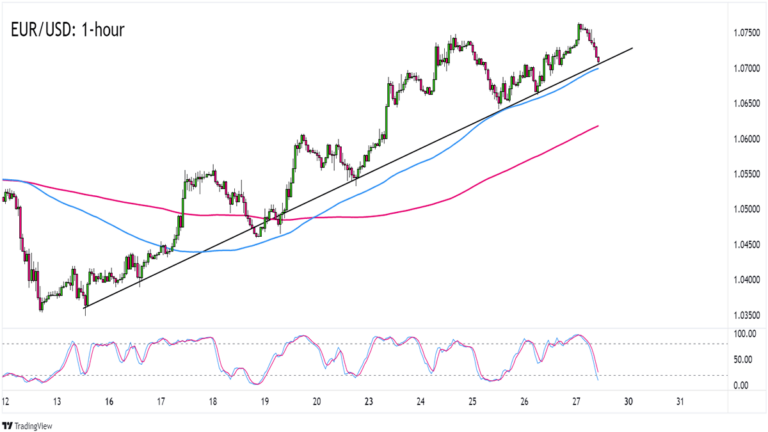
Task: Click the EUR/USD: 1-hour chart title
Action: 68,30
